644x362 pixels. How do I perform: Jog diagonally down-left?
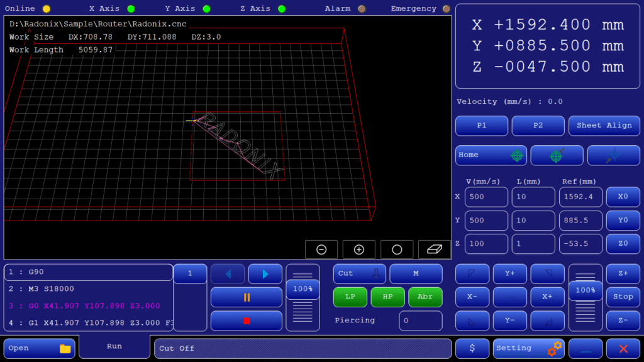coord(472,321)
